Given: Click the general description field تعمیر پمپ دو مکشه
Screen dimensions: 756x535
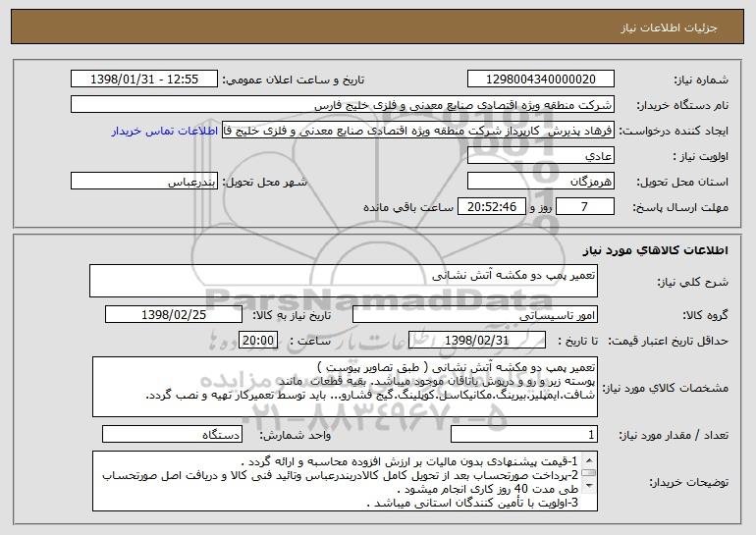Looking at the screenshot, I should tap(344, 281).
